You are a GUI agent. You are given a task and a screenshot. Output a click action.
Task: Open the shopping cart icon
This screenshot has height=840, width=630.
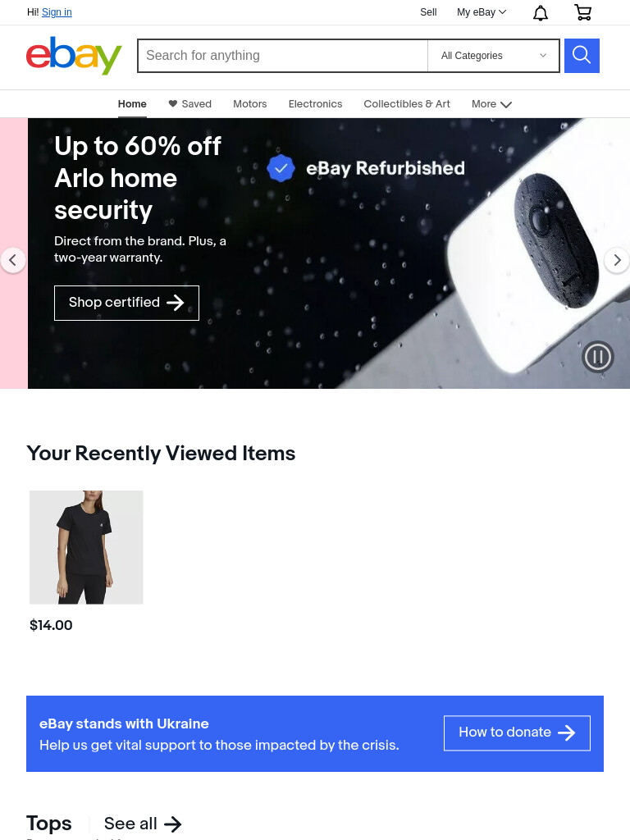[583, 12]
